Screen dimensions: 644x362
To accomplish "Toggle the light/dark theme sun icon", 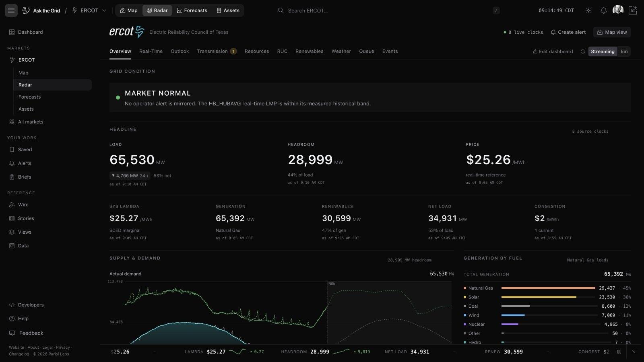I will 588,10.
